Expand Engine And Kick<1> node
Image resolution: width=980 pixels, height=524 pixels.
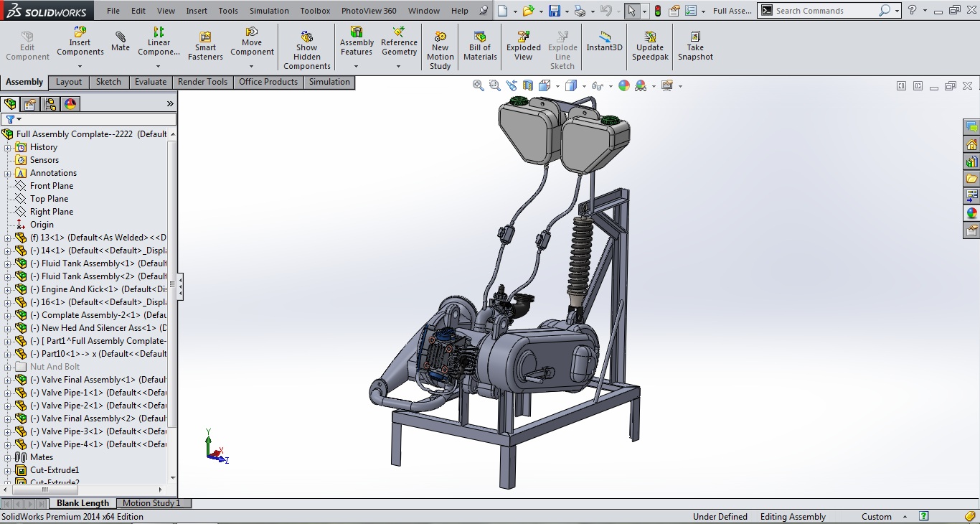(x=8, y=289)
